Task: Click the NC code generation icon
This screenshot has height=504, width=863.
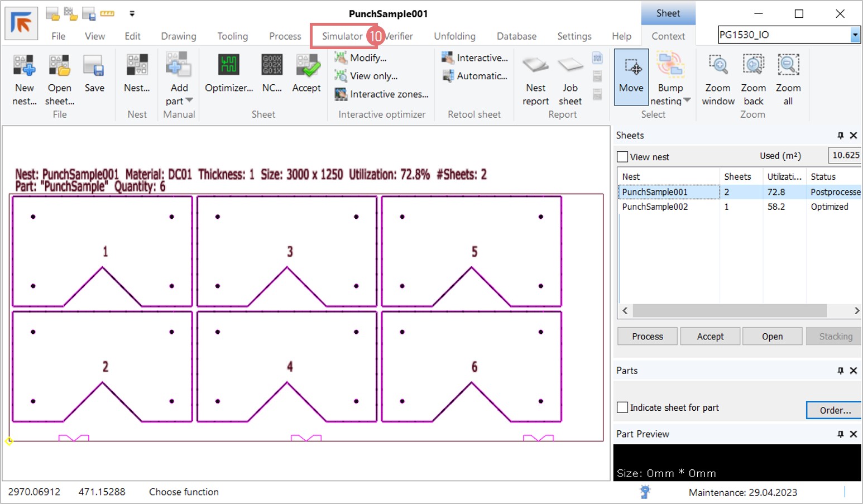Action: (x=272, y=66)
